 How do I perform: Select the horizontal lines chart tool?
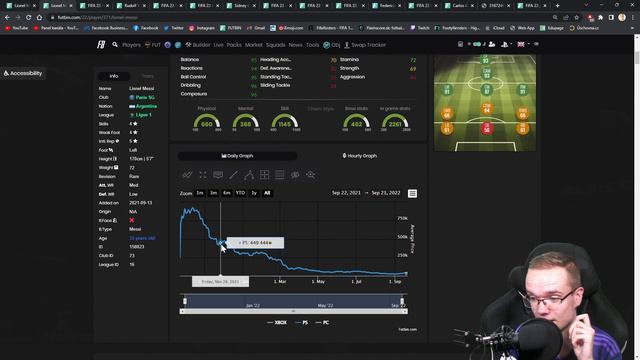coord(280,175)
